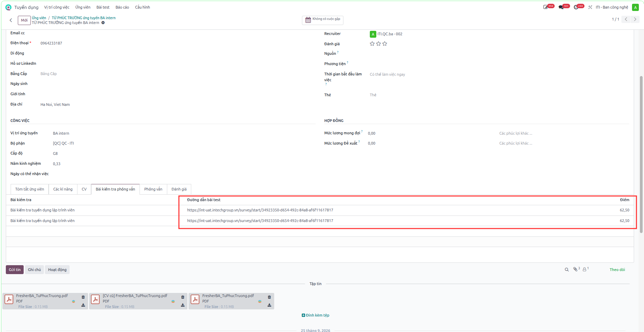The height and width of the screenshot is (332, 644).
Task: Go back with the left arrow
Action: 11,20
